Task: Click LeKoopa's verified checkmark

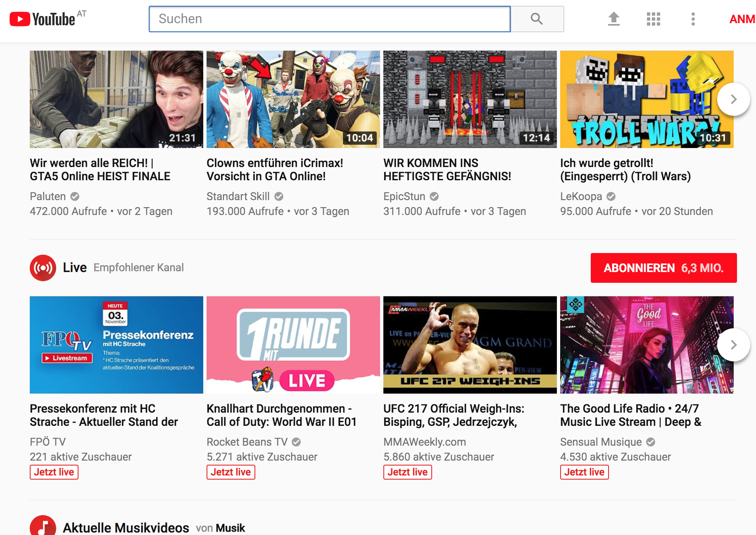Action: [x=611, y=196]
